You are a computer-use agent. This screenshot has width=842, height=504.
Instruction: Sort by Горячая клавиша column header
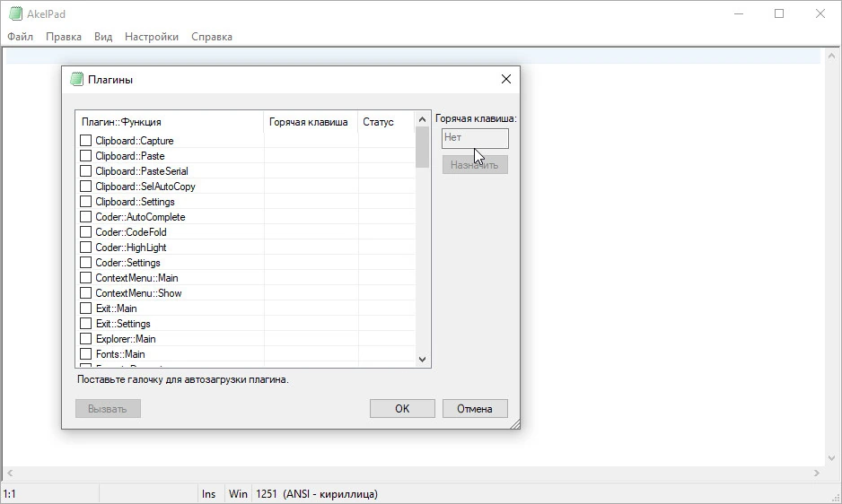coord(311,122)
